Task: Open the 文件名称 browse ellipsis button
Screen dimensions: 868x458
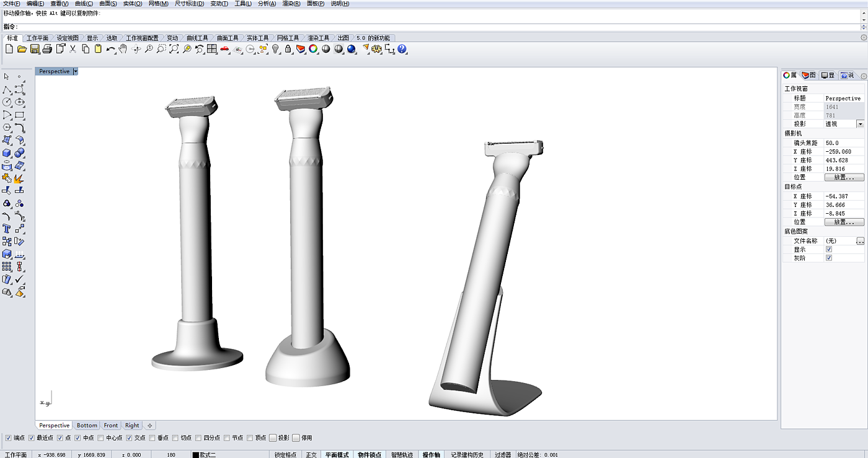Action: pos(860,240)
